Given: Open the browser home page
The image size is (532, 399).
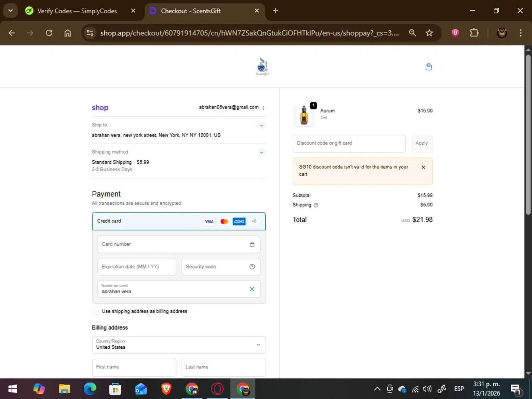Looking at the screenshot, I should click(67, 33).
